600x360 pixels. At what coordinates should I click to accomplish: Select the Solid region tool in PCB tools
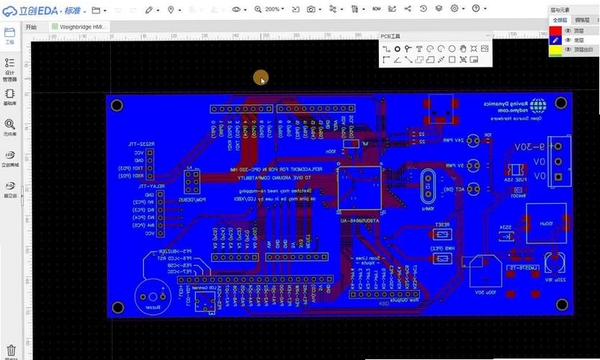coord(430,60)
